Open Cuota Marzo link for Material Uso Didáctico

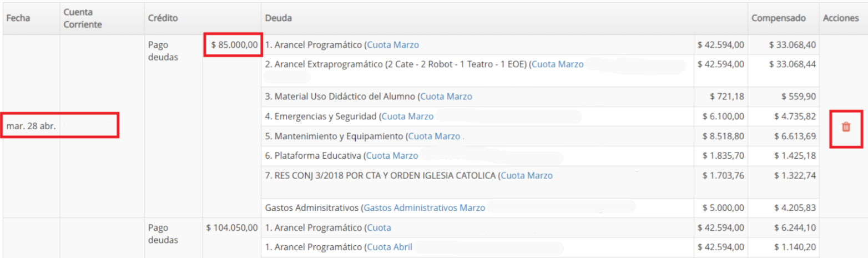click(x=446, y=97)
